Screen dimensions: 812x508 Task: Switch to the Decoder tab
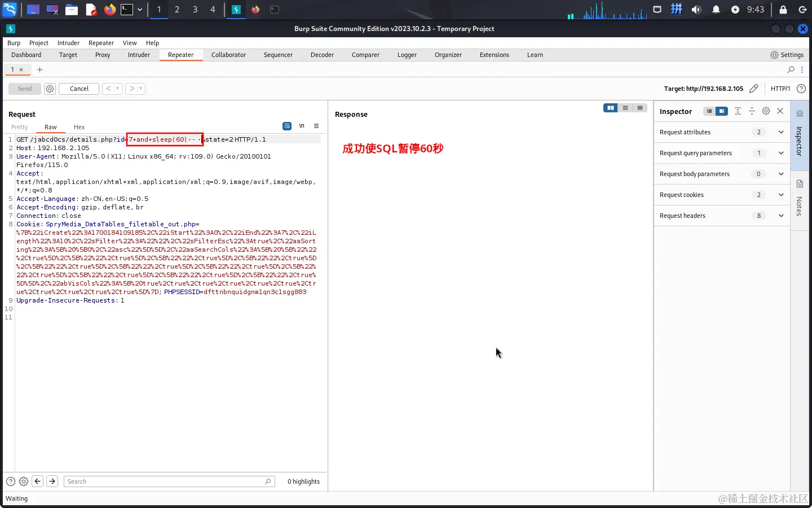(x=322, y=55)
